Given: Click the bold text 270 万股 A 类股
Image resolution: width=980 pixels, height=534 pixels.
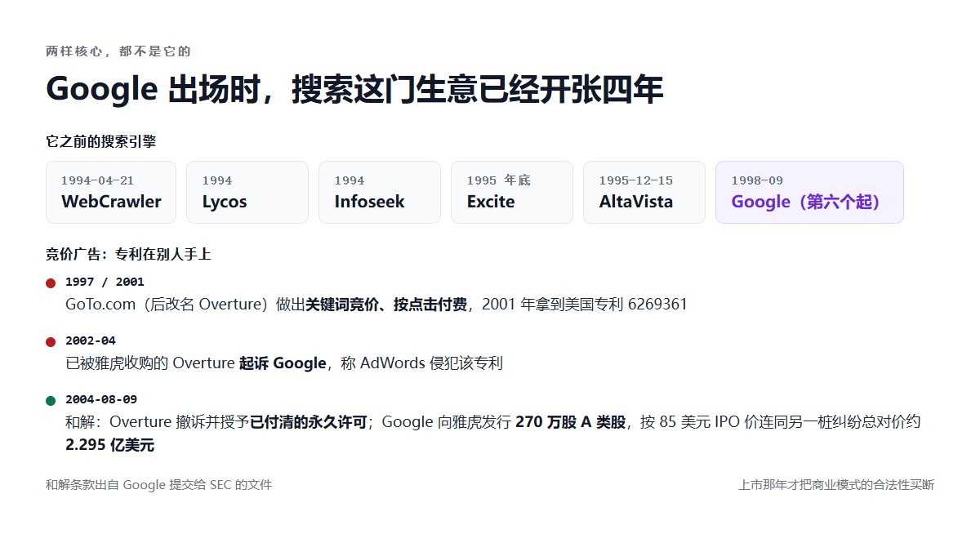Looking at the screenshot, I should (570, 422).
